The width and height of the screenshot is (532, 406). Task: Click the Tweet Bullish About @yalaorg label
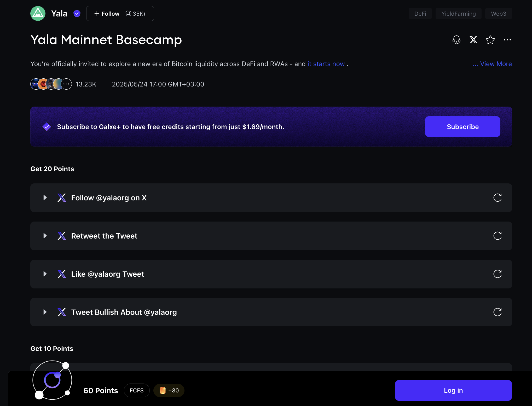pos(124,312)
